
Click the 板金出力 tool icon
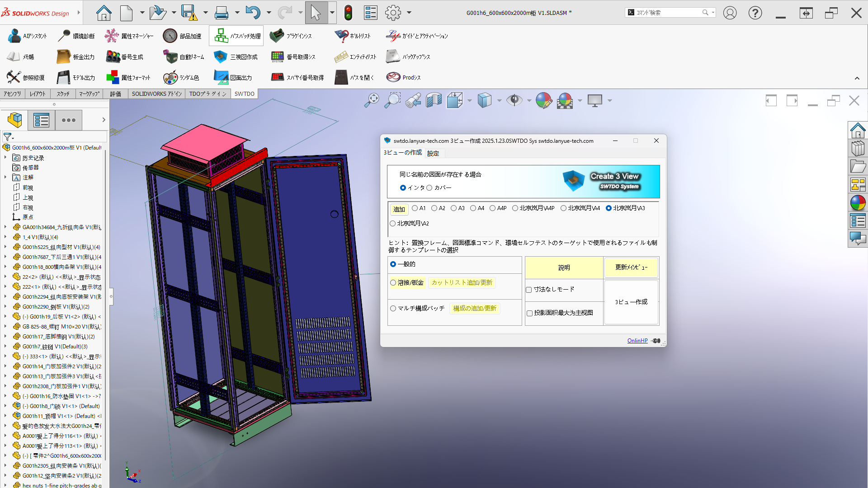click(x=63, y=57)
